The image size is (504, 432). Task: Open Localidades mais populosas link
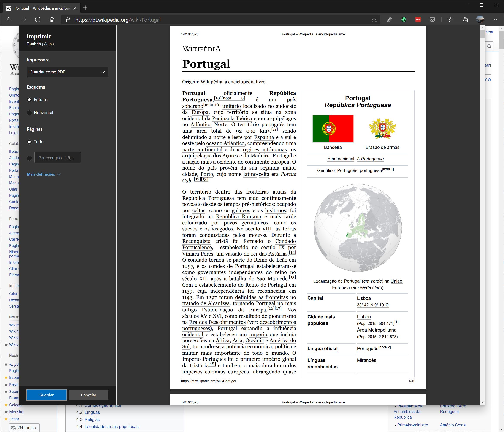[111, 426]
